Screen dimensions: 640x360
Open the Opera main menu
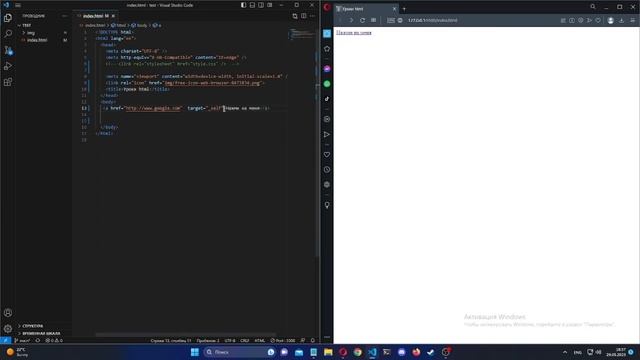[327, 7]
